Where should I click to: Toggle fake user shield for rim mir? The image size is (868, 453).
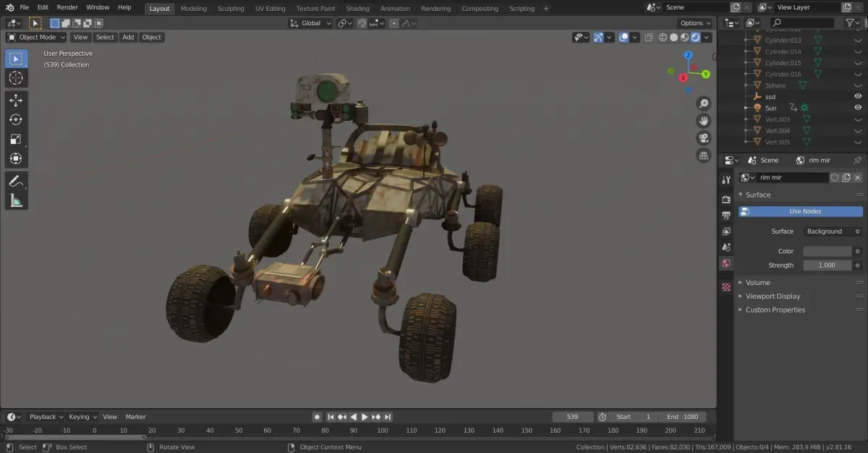pos(834,177)
